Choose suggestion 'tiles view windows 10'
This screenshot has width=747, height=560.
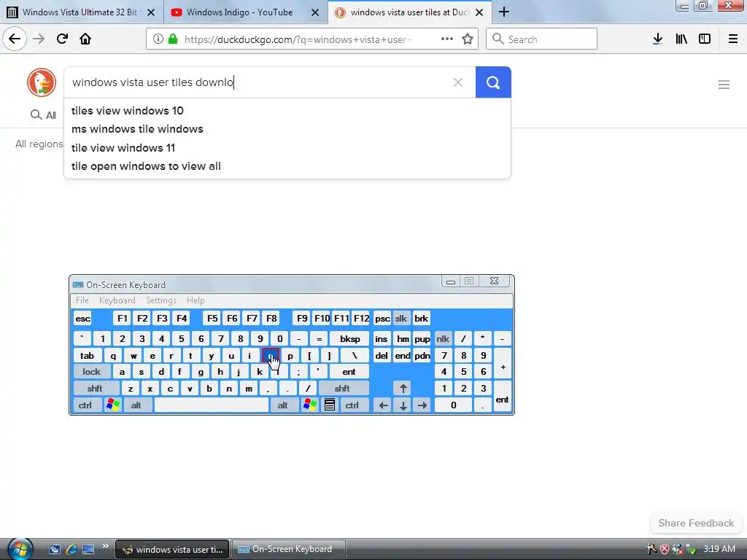[x=287, y=111]
